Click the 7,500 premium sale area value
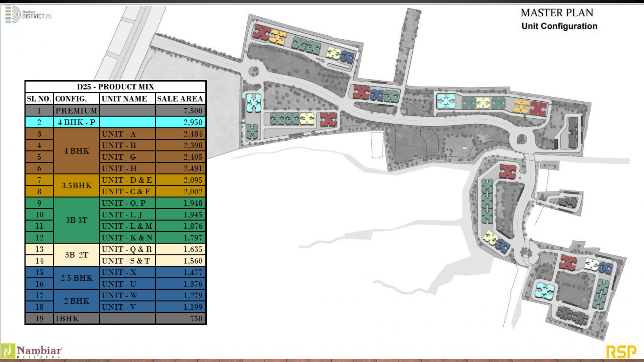 coord(193,111)
